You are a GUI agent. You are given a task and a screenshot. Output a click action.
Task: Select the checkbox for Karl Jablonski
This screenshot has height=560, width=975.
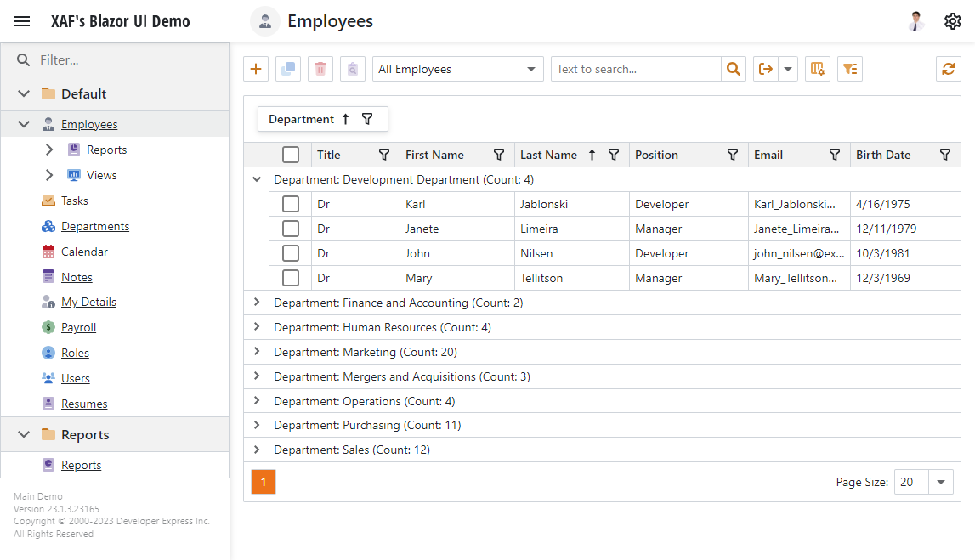pos(291,204)
